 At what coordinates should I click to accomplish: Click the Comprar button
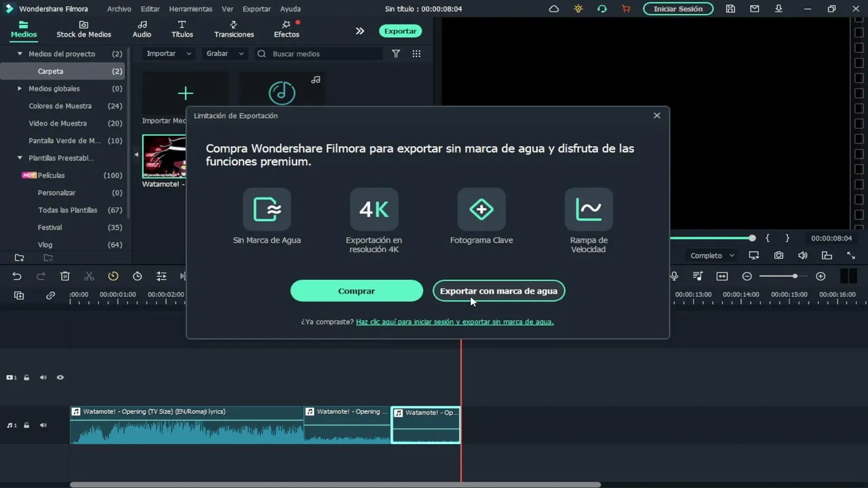point(357,291)
